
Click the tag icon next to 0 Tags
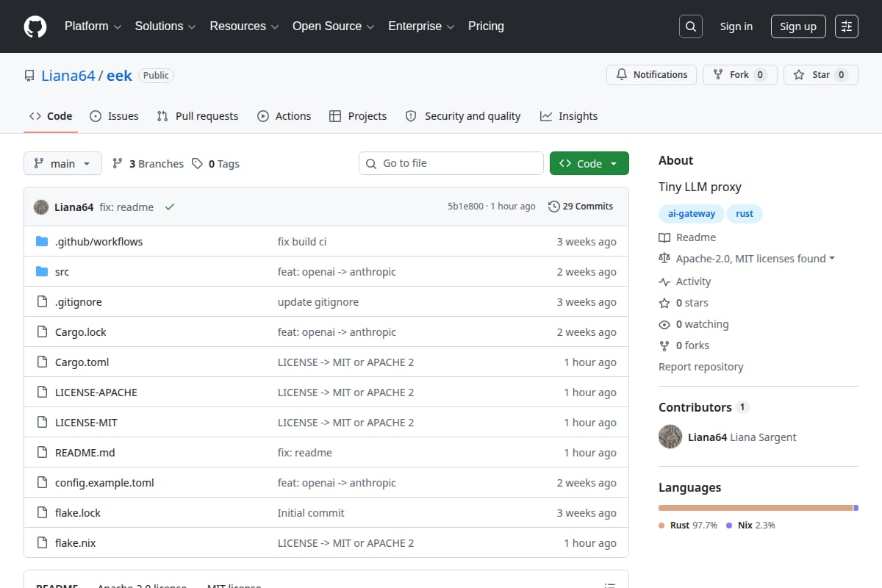197,164
